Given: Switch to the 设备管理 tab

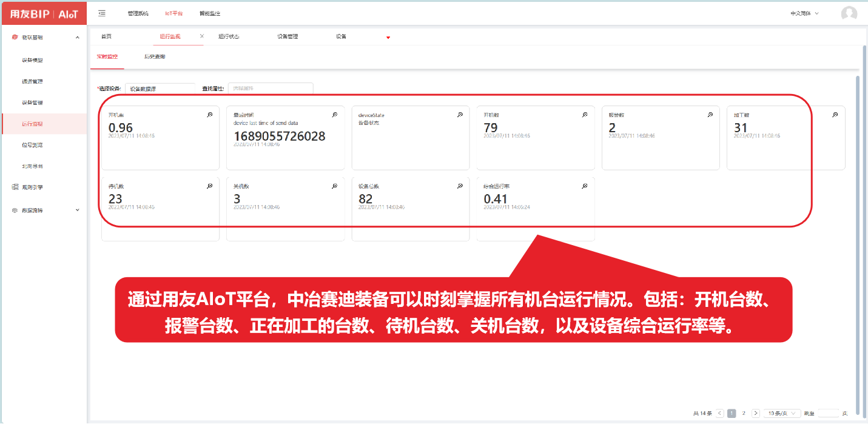Looking at the screenshot, I should [288, 36].
